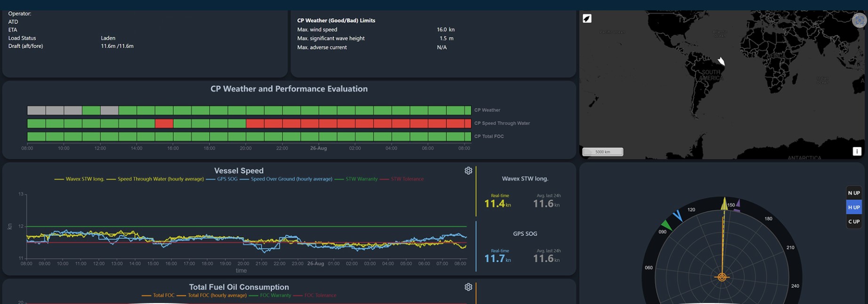This screenshot has width=868, height=304.
Task: Toggle Speed Over Ground (hourly average) series
Action: [x=286, y=179]
